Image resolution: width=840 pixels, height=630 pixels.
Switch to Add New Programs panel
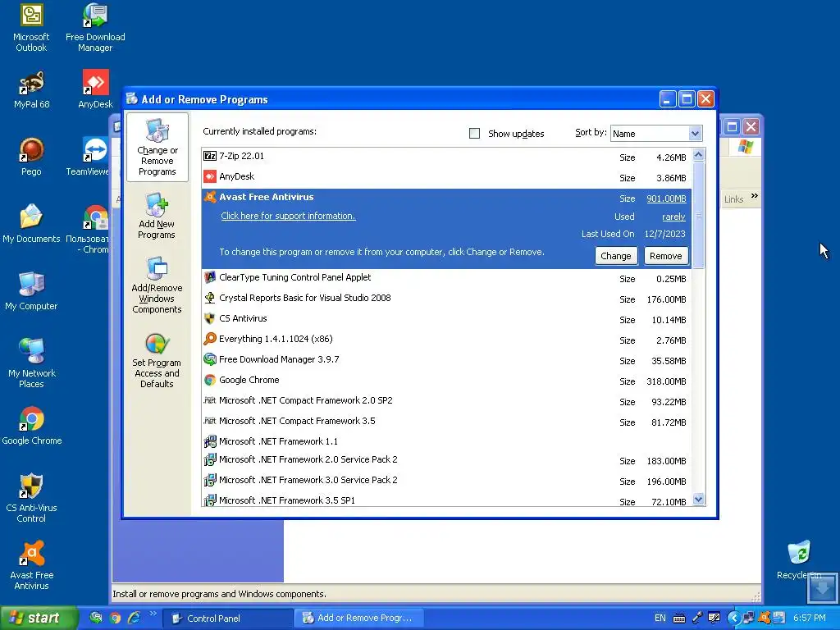point(157,217)
